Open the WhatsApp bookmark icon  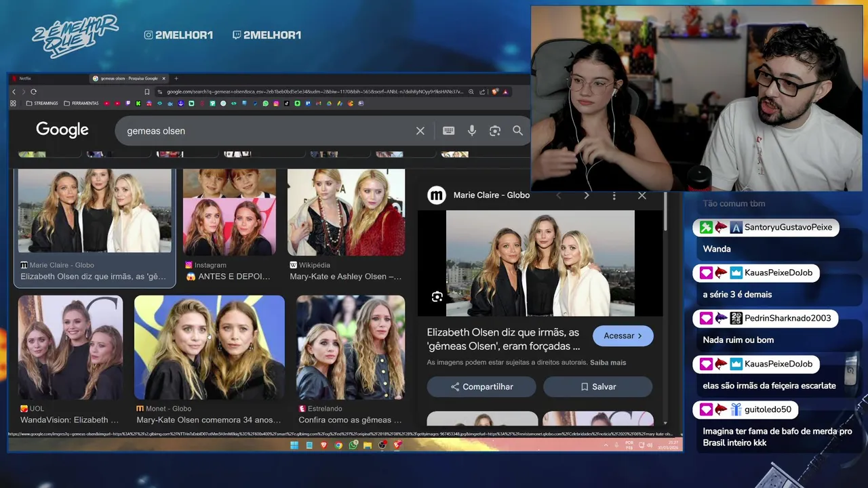click(x=266, y=103)
